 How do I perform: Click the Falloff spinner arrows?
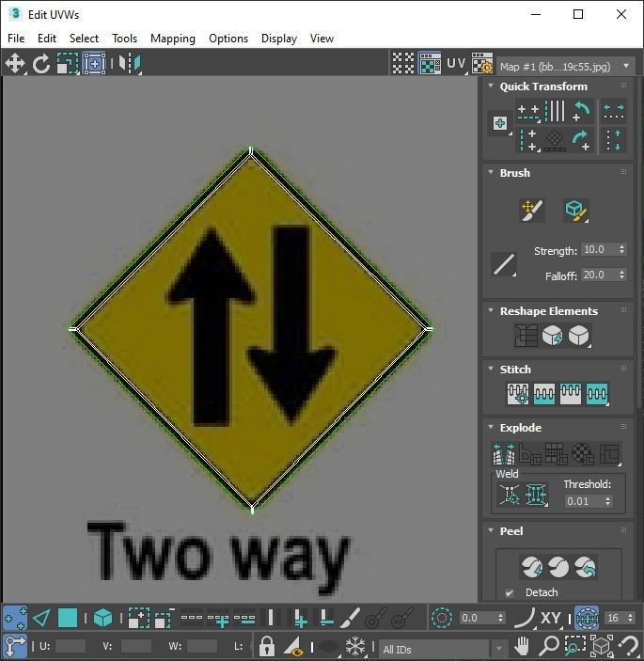point(622,275)
